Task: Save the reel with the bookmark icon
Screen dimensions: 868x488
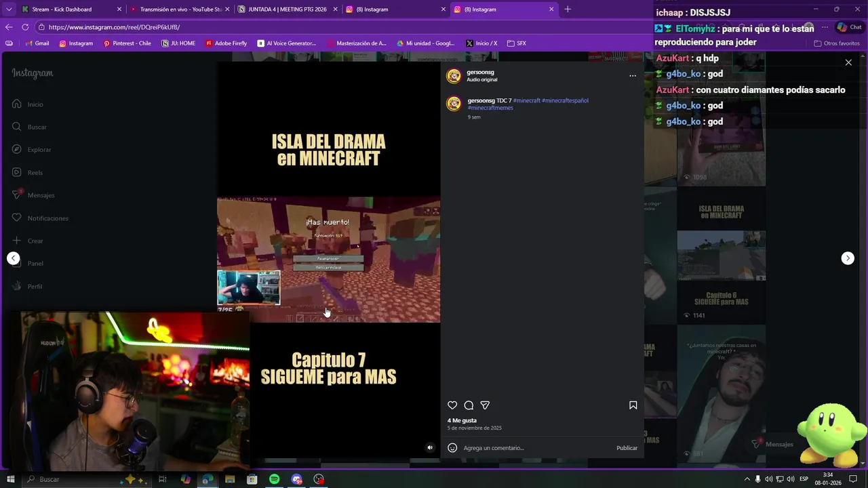Action: (x=633, y=405)
